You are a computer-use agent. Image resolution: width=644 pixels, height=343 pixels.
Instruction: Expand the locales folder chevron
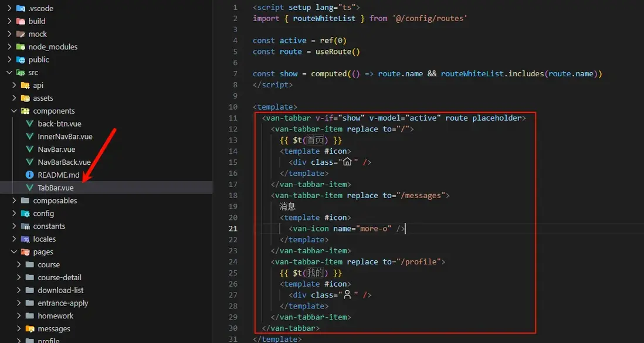tap(14, 239)
